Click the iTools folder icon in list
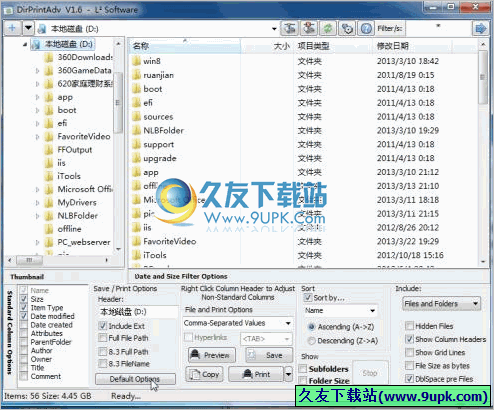494x410 pixels. coord(136,255)
